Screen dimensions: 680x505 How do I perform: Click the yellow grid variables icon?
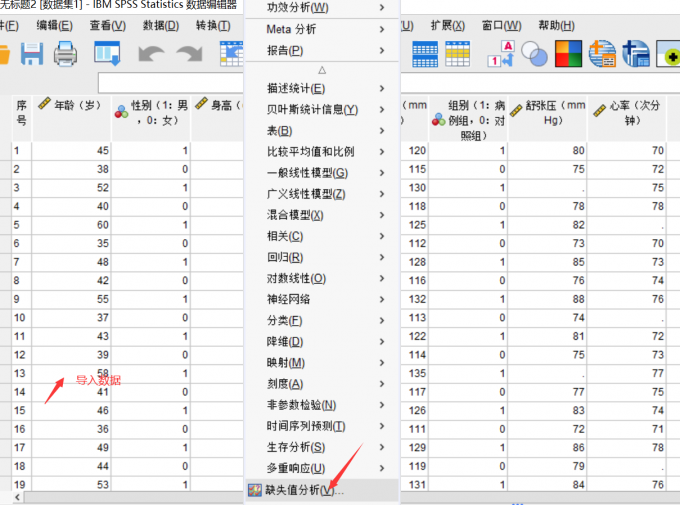tap(458, 54)
